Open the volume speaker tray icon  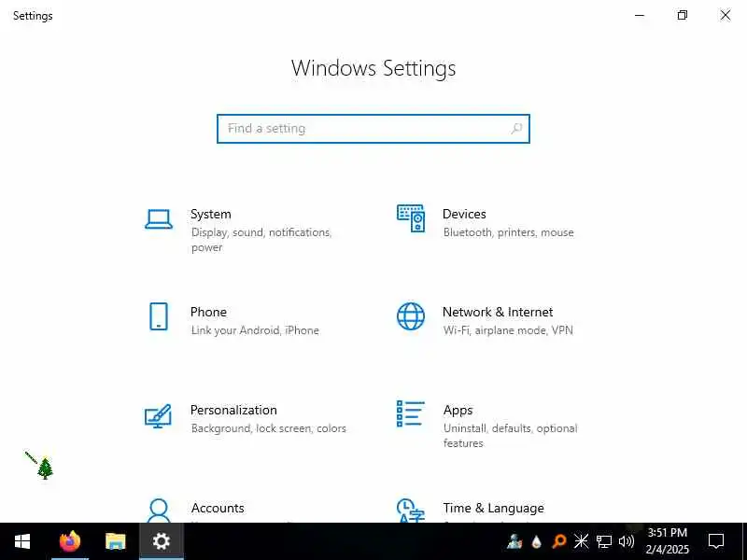[627, 541]
